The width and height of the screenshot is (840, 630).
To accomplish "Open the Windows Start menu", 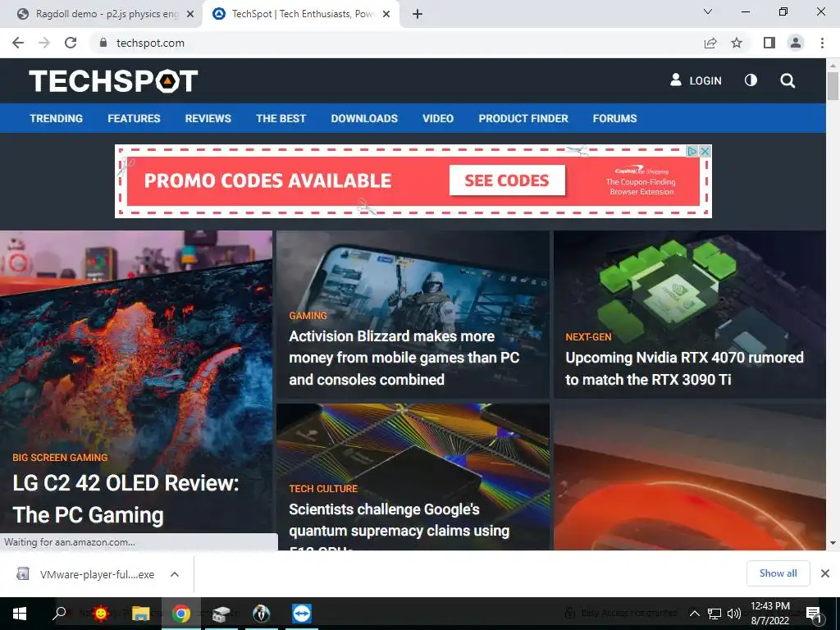I will click(x=20, y=614).
